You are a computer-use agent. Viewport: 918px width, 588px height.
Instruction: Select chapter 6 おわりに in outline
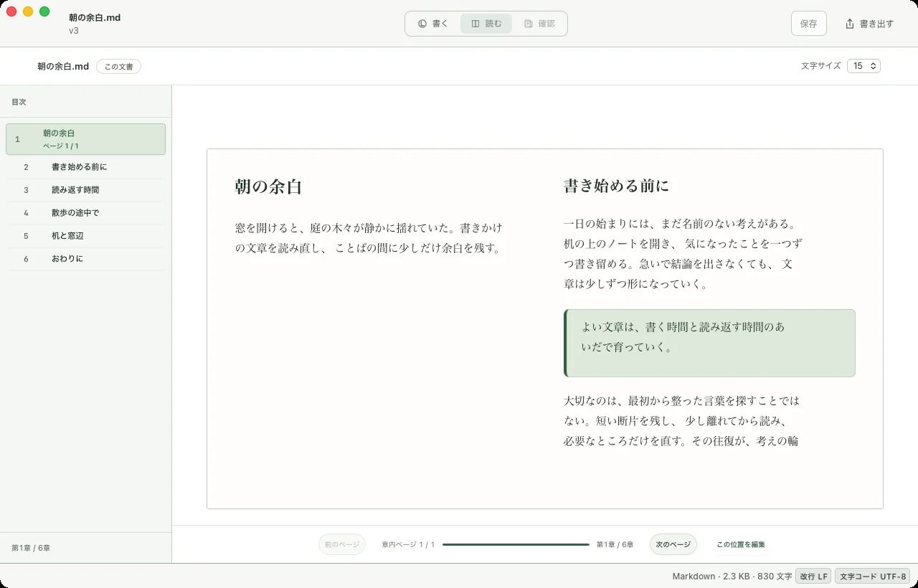(86, 259)
